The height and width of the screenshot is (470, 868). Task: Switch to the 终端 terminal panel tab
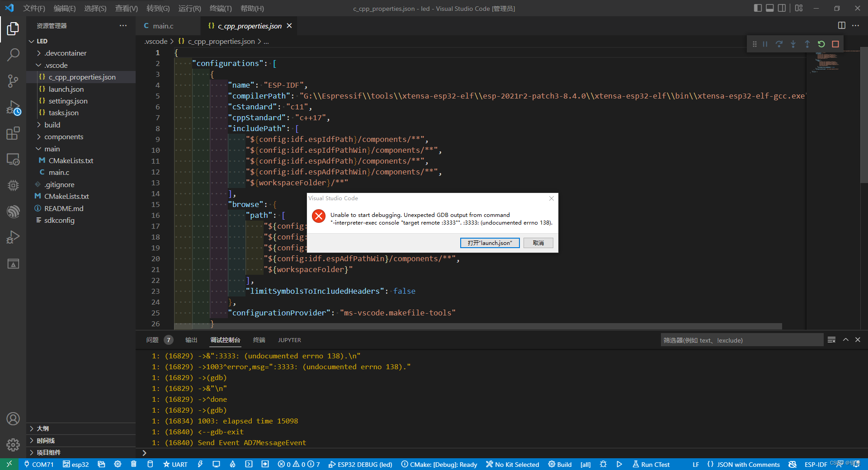click(x=259, y=340)
